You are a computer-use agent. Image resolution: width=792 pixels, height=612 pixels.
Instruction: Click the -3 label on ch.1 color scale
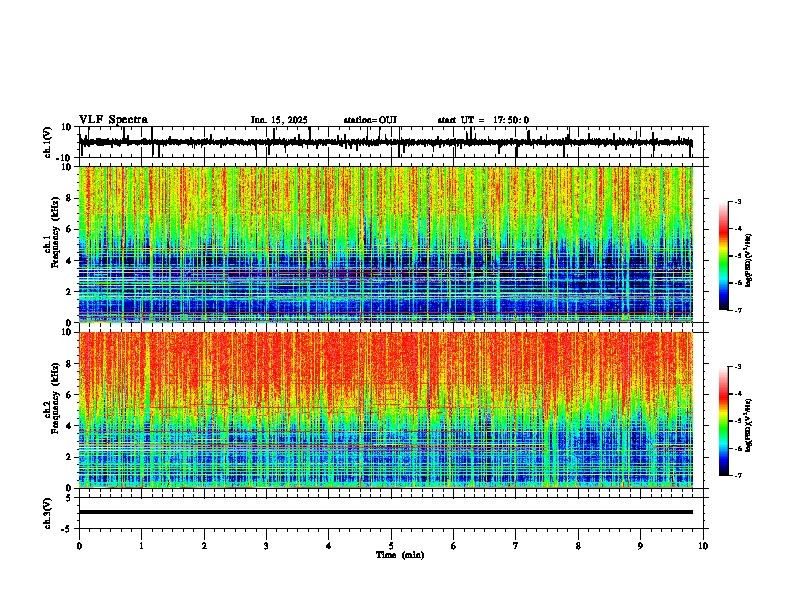737,201
